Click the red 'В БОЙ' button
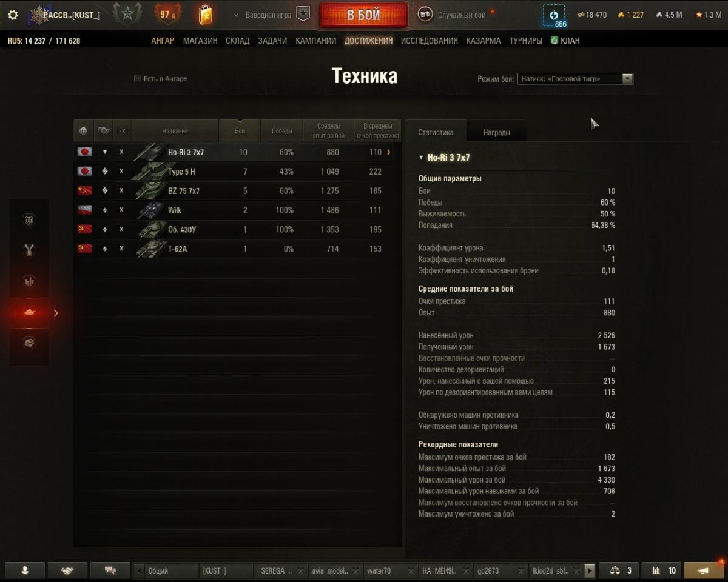 [363, 15]
